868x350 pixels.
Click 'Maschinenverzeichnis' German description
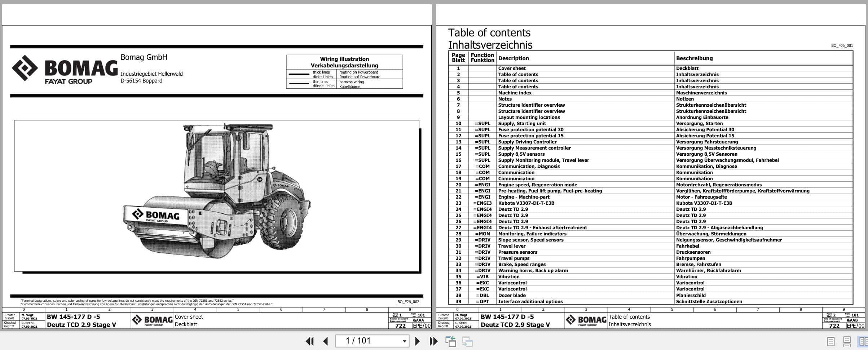pyautogui.click(x=701, y=93)
